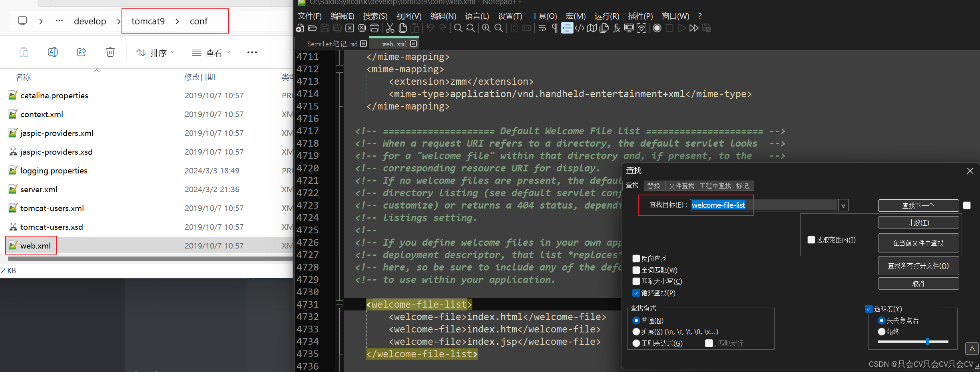Image resolution: width=980 pixels, height=372 pixels.
Task: Enable the 匹配大小写 checkbox
Action: (636, 281)
